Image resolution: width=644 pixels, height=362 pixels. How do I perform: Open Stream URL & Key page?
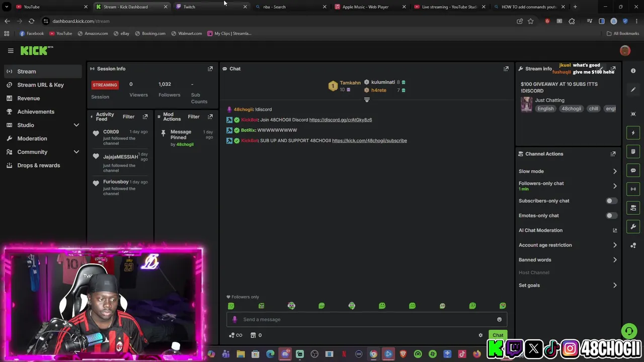43,85
